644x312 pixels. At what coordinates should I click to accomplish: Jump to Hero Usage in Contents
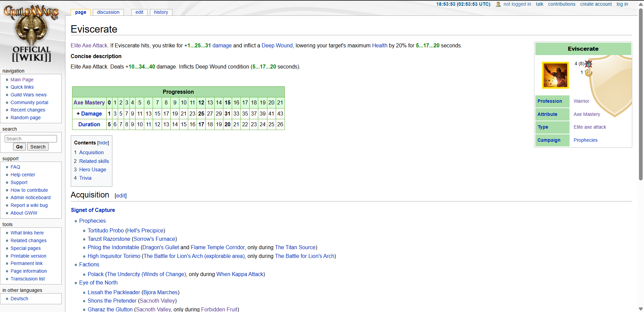[x=93, y=170]
